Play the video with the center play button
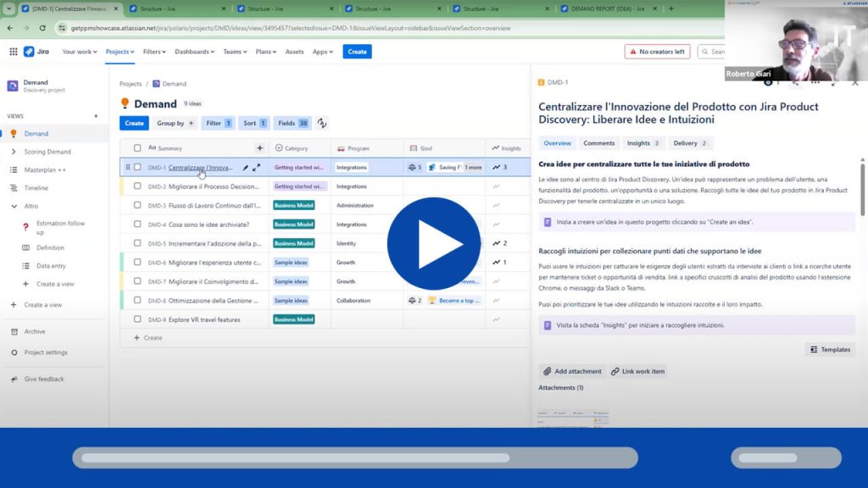Screen dimensions: 868x488 click(x=433, y=244)
